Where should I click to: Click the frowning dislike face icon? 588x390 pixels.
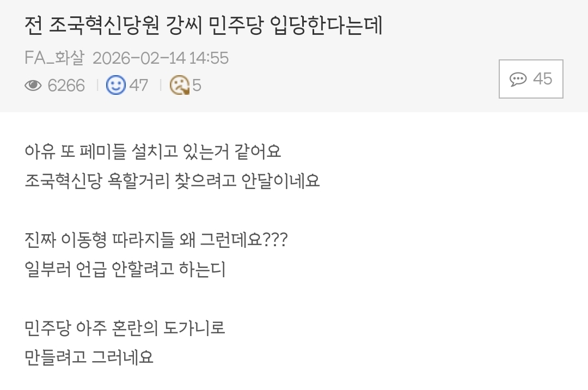click(x=179, y=85)
